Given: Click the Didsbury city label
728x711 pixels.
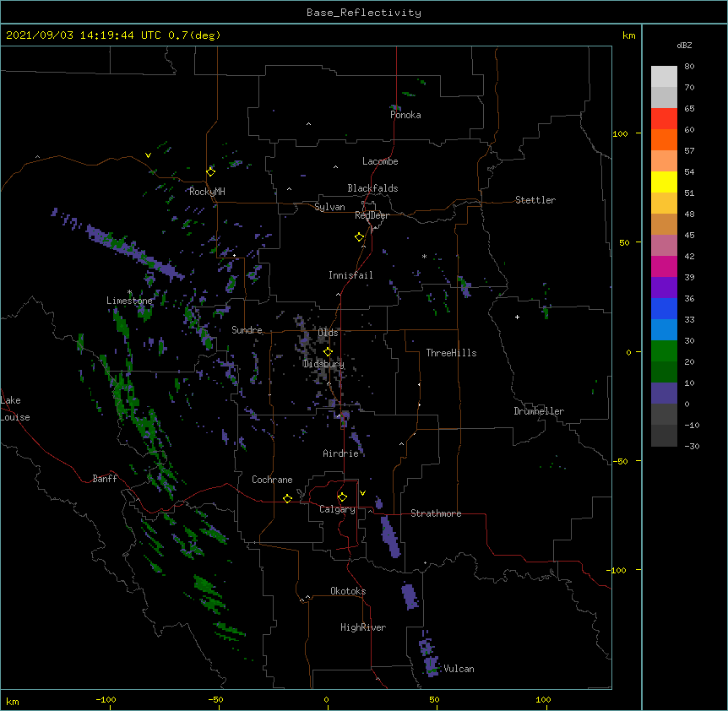Looking at the screenshot, I should point(323,364).
